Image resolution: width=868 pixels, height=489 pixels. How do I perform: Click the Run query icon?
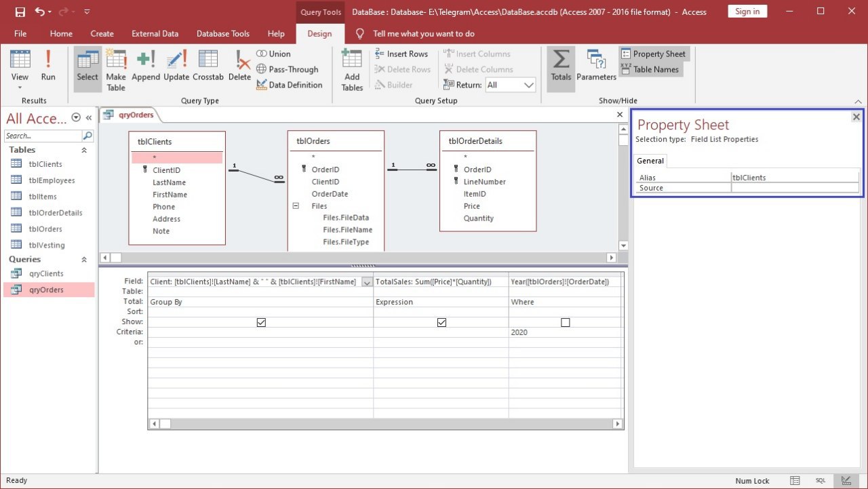pyautogui.click(x=48, y=66)
